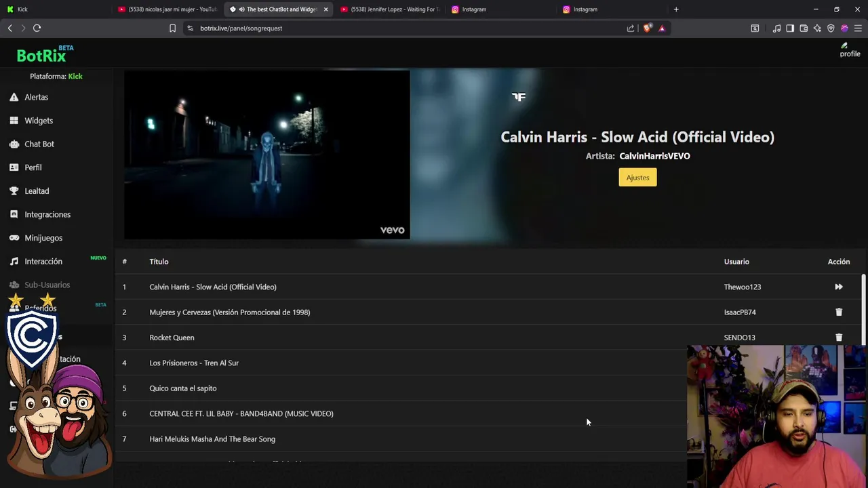Open the Ajustes settings button
This screenshot has width=868, height=488.
pos(637,178)
